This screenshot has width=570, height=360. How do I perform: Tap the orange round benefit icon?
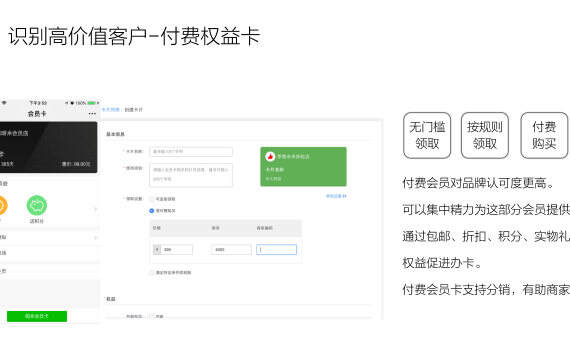point(3,205)
